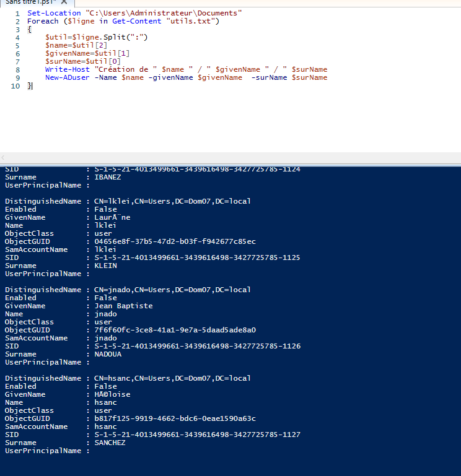Click Get-Content in the Foreach line
Image resolution: width=461 pixels, height=476 pixels.
click(137, 21)
